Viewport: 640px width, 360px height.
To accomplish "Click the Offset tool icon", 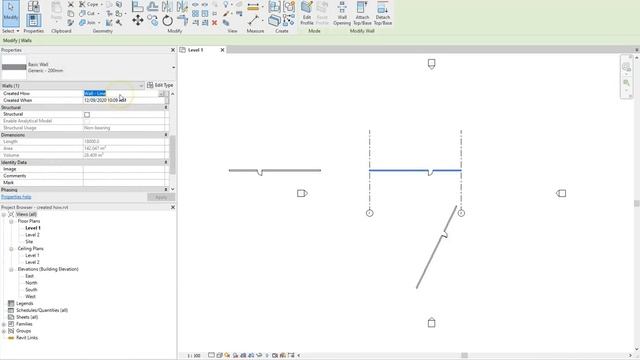I will [153, 6].
